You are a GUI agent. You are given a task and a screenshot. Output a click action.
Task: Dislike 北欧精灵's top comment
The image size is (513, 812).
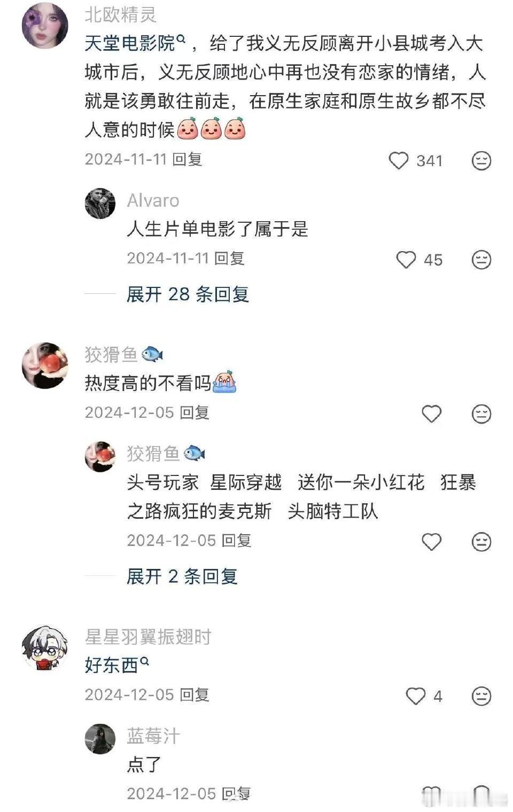(x=481, y=161)
